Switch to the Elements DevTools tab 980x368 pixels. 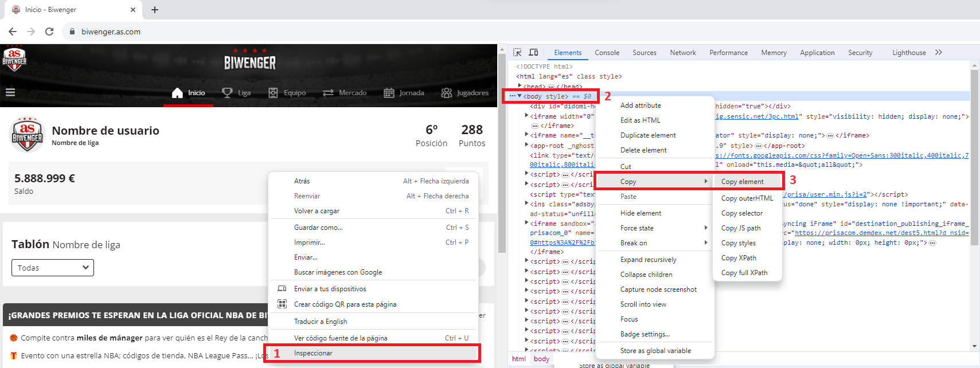pos(568,53)
